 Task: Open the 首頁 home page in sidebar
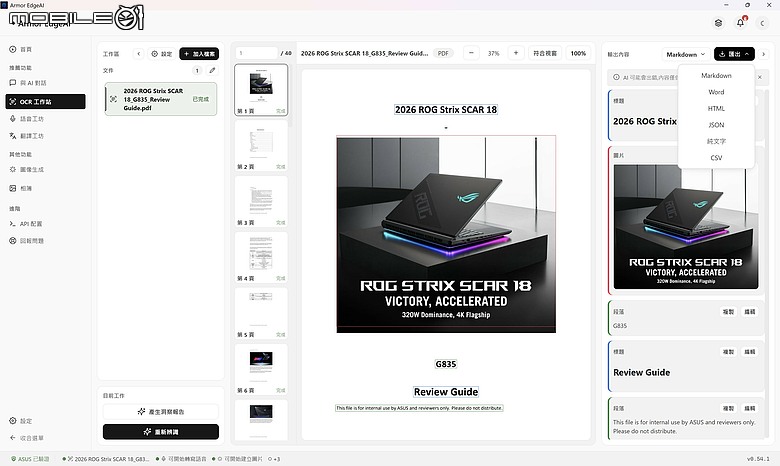(x=21, y=49)
